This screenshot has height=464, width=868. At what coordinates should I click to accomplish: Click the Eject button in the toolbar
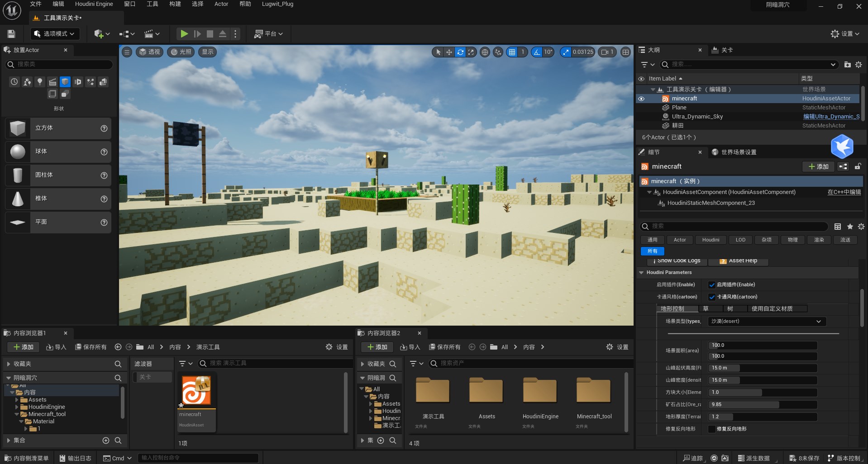point(223,34)
